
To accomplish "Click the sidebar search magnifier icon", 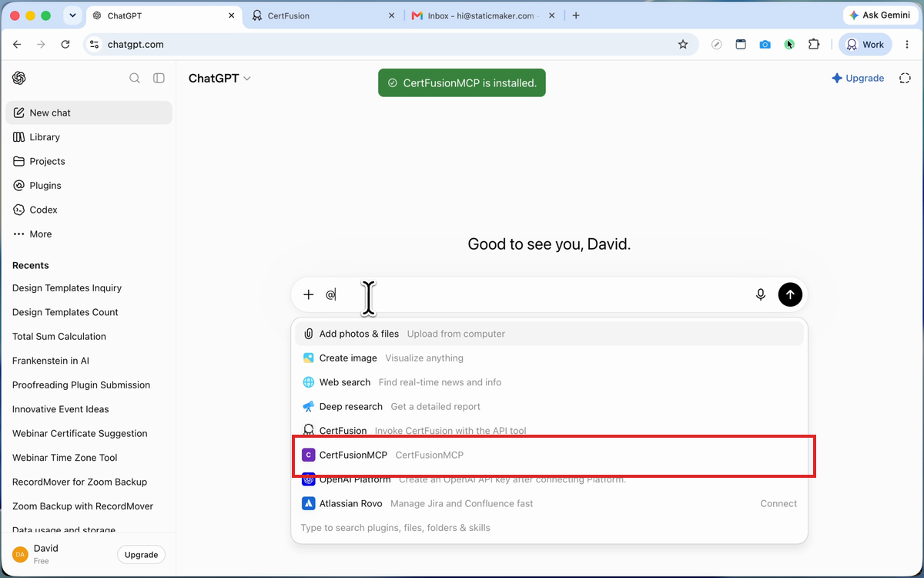I will pyautogui.click(x=135, y=78).
